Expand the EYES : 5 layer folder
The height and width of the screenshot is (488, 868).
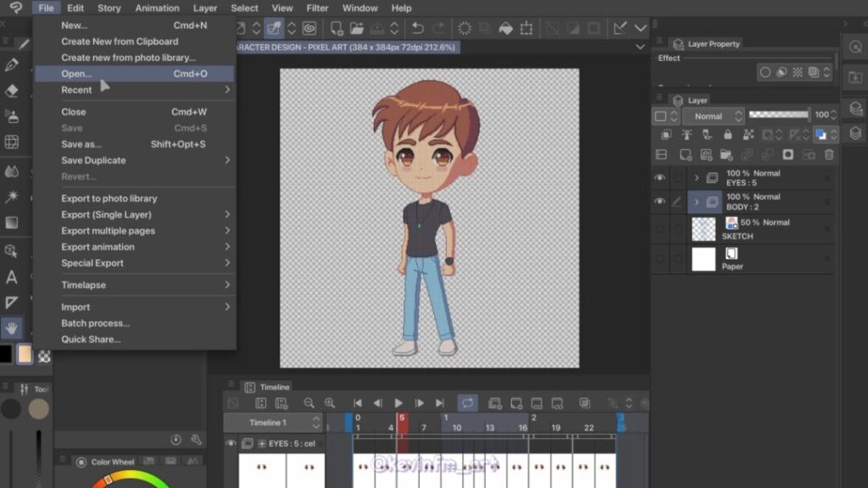click(697, 178)
